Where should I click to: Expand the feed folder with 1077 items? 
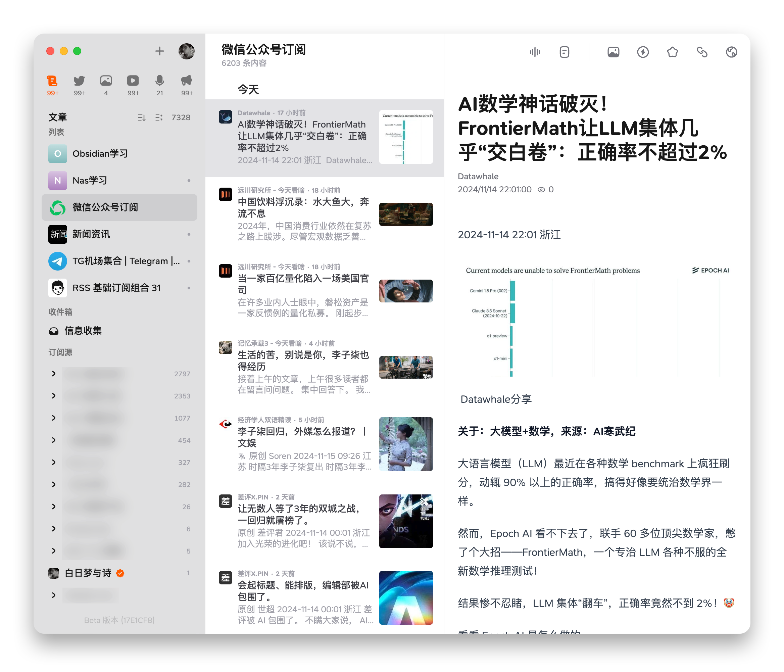point(53,418)
